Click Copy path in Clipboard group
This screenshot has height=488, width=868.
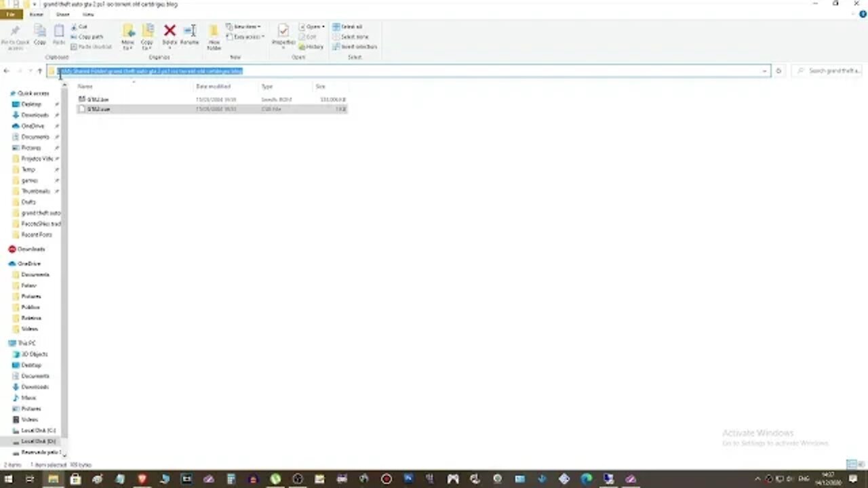point(87,37)
